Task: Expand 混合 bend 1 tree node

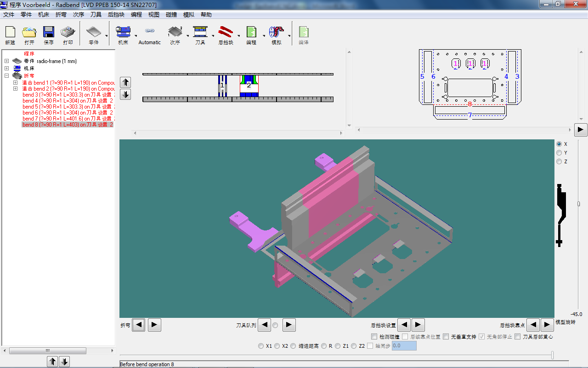Action: (15, 83)
